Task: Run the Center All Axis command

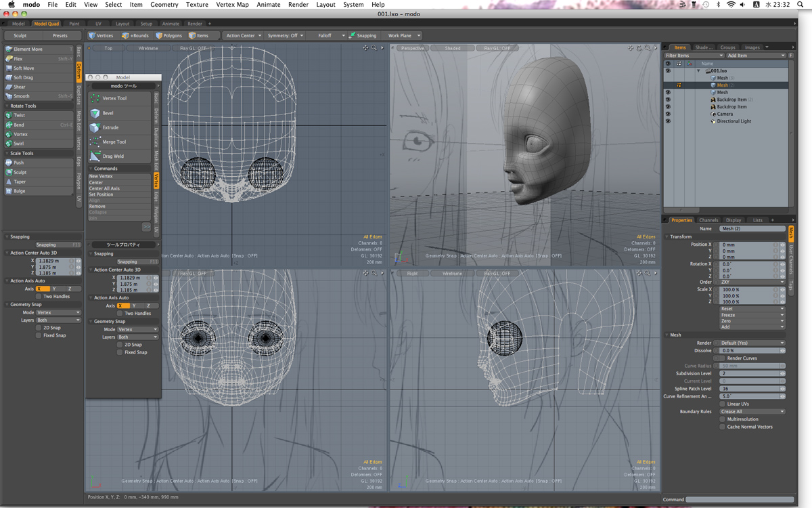Action: [105, 189]
